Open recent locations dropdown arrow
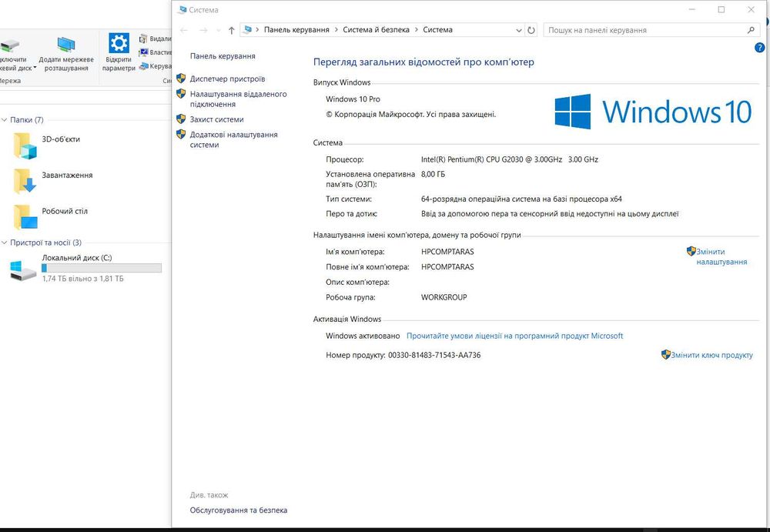This screenshot has height=532, width=770. pos(219,31)
